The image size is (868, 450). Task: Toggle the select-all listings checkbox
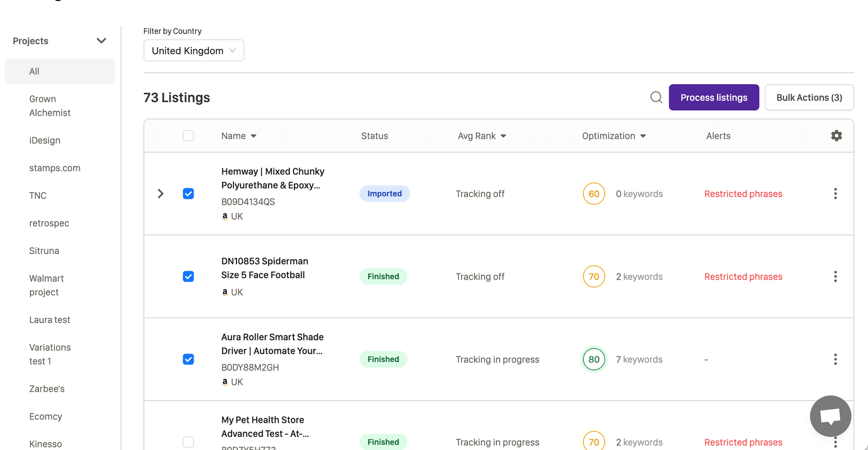[188, 136]
